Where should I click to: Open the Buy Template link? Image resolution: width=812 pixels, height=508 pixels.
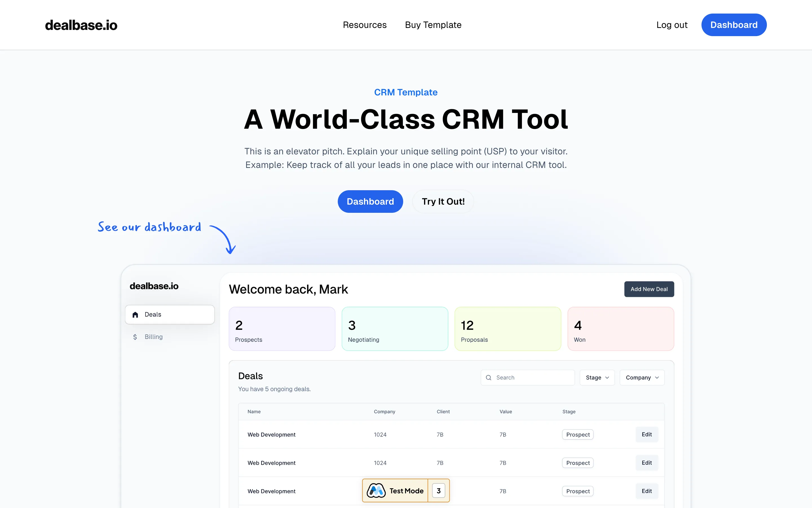[x=433, y=25]
